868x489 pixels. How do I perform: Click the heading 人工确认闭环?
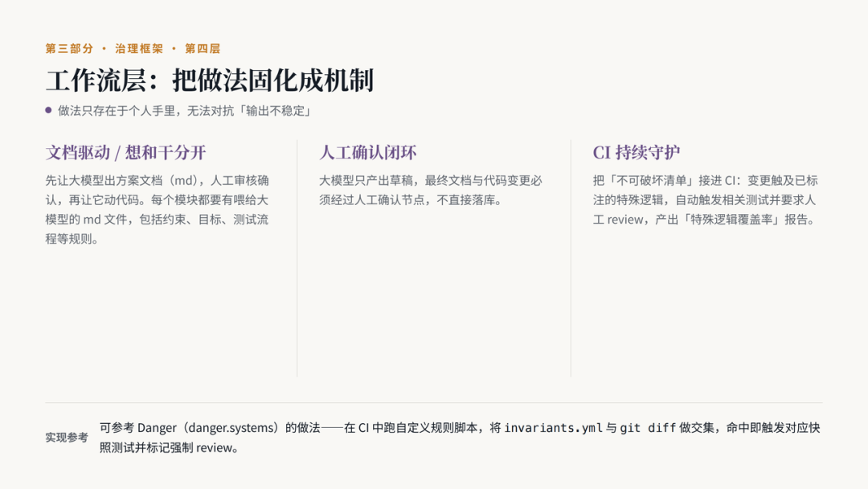tap(368, 152)
